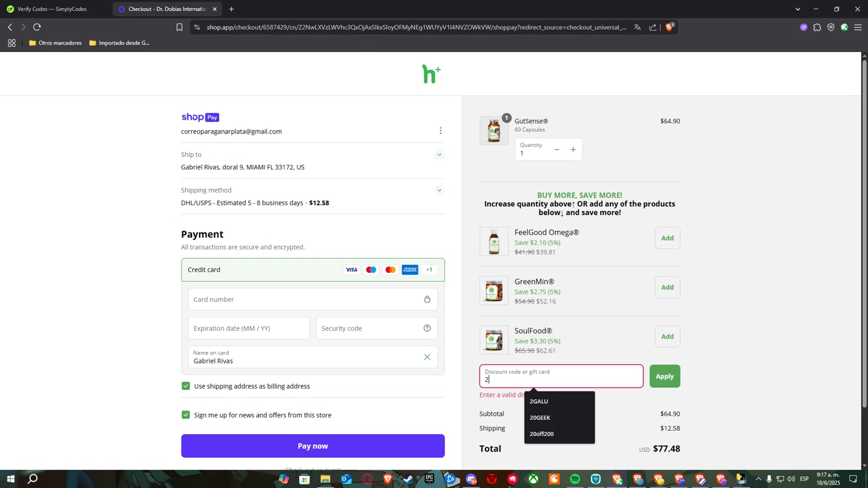868x488 pixels.
Task: Click the GutSense product thumbnail
Action: coord(494,131)
